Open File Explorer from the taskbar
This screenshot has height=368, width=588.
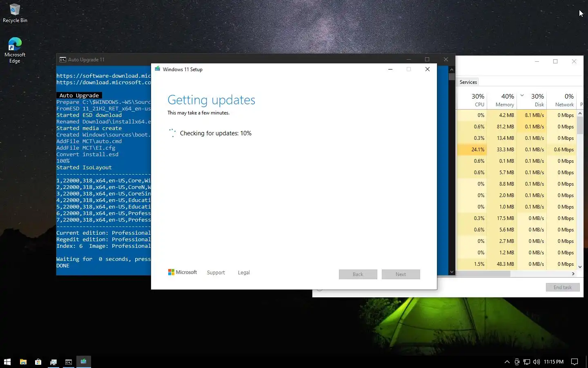(x=23, y=362)
